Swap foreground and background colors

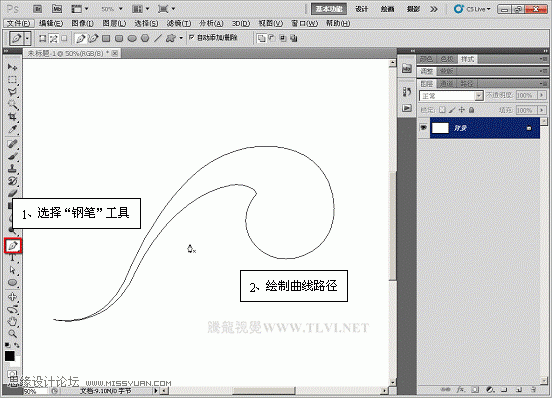click(17, 345)
